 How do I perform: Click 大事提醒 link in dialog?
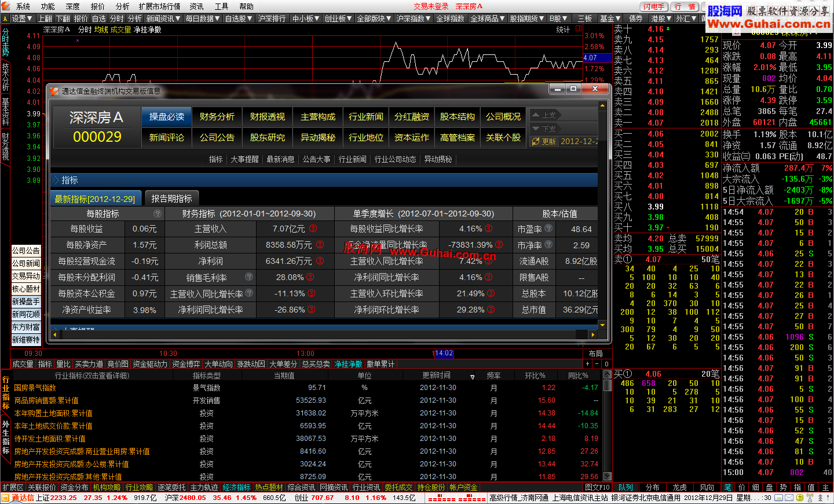pyautogui.click(x=244, y=159)
